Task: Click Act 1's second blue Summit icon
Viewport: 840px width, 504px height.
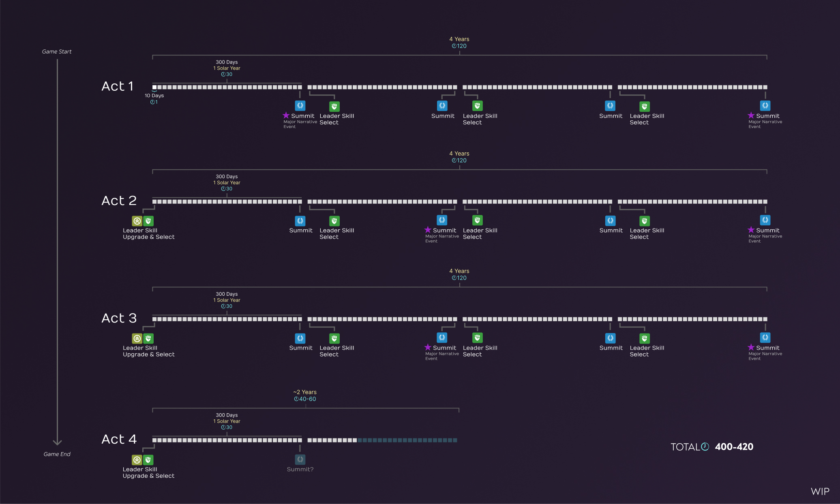Action: 442,106
